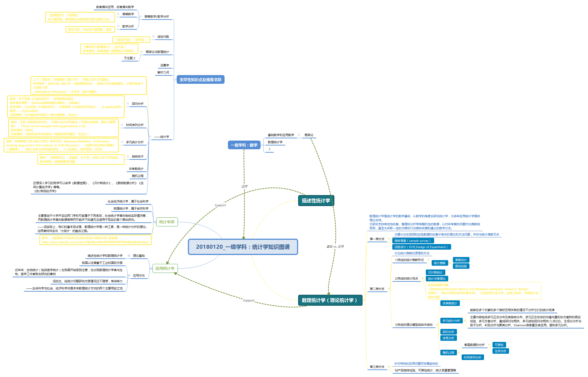Image resolution: width=588 pixels, height=377 pixels.
Task: Select the 统计学派 topic node
Action: point(167,222)
